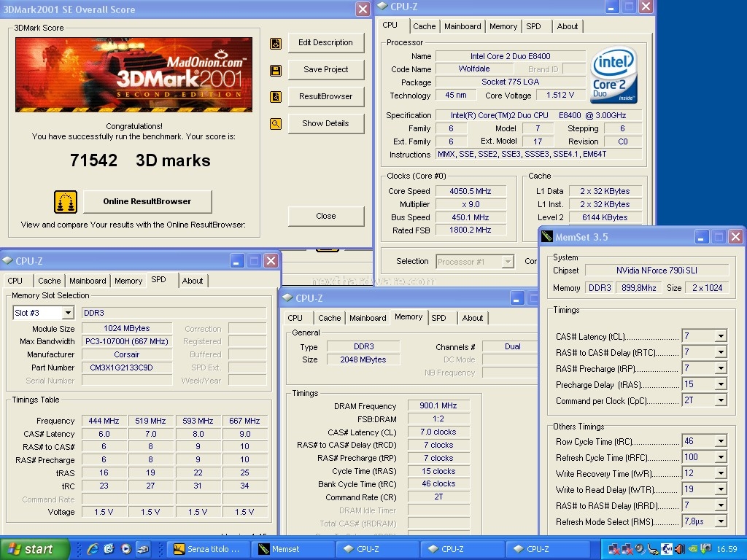Screen dimensions: 747x560
Task: Click the MemSet 3.5 title bar icon
Action: tap(547, 237)
